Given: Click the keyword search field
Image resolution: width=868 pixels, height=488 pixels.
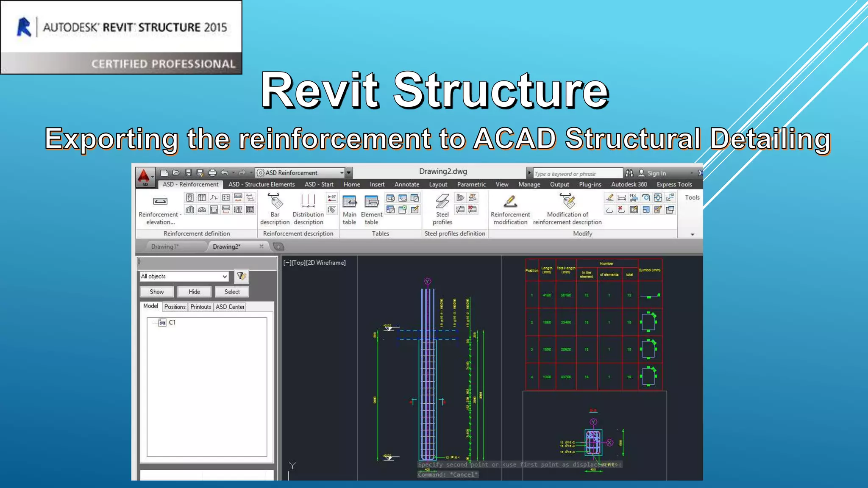Looking at the screenshot, I should (576, 174).
